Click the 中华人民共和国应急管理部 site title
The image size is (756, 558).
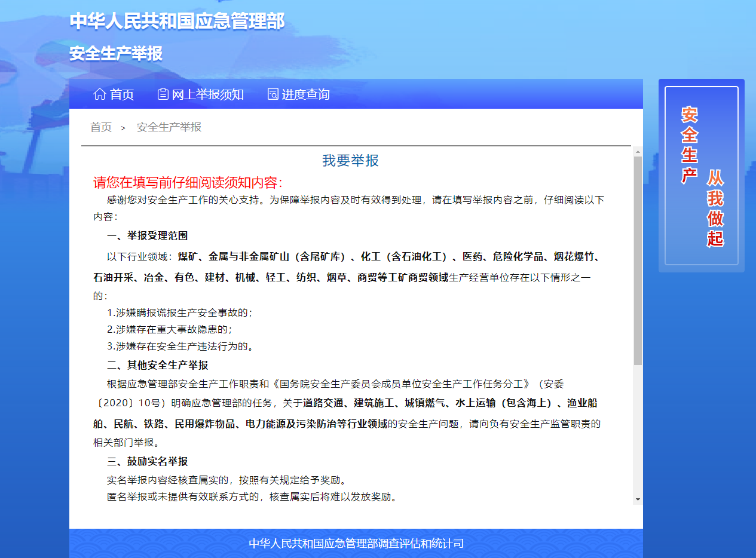[x=177, y=21]
